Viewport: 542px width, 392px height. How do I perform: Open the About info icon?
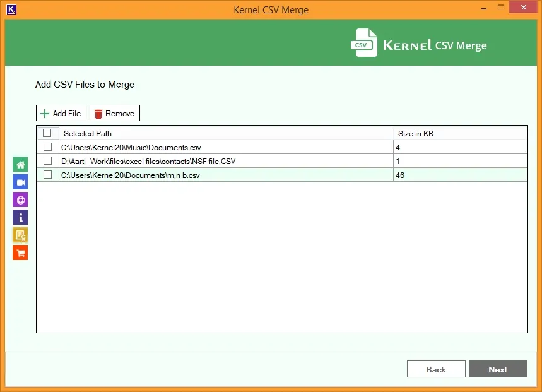[x=20, y=217]
